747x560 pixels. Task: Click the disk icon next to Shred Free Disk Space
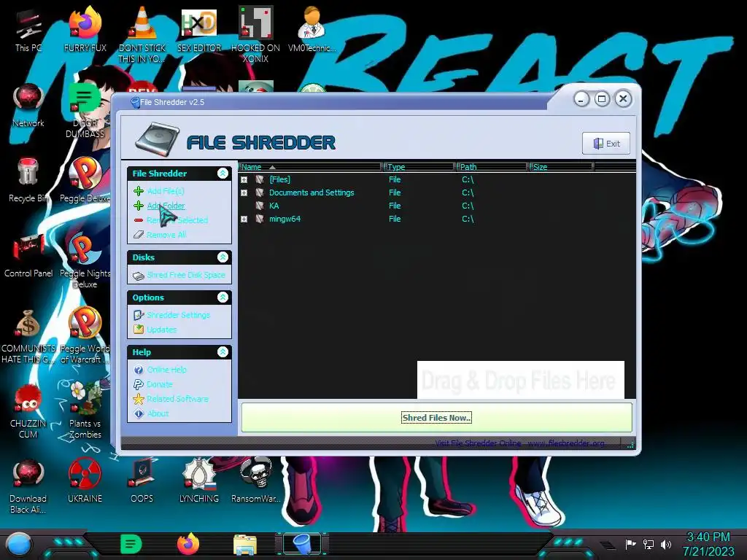pos(139,275)
